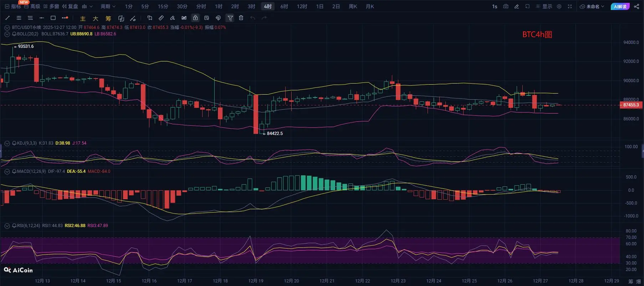
Task: Select the active 4时 timeframe
Action: [x=268, y=6]
